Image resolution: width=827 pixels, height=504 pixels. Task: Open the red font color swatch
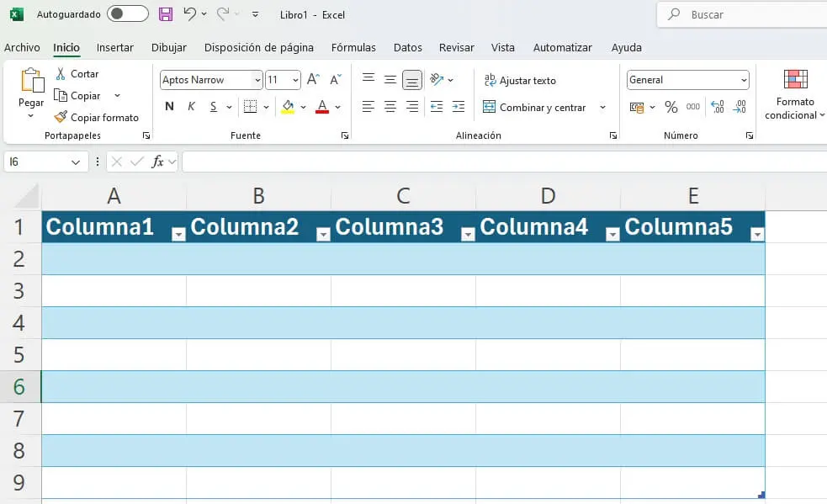(321, 107)
